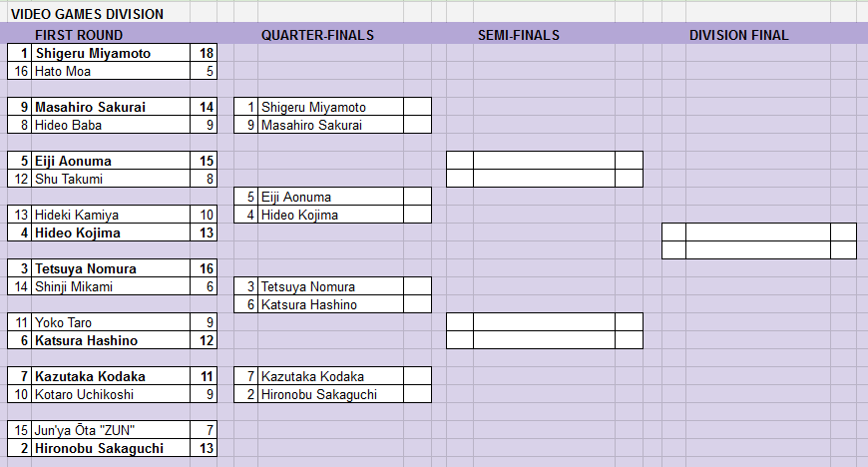Click Shigeru Miyamoto's score of 18
The height and width of the screenshot is (467, 868).
(x=204, y=53)
